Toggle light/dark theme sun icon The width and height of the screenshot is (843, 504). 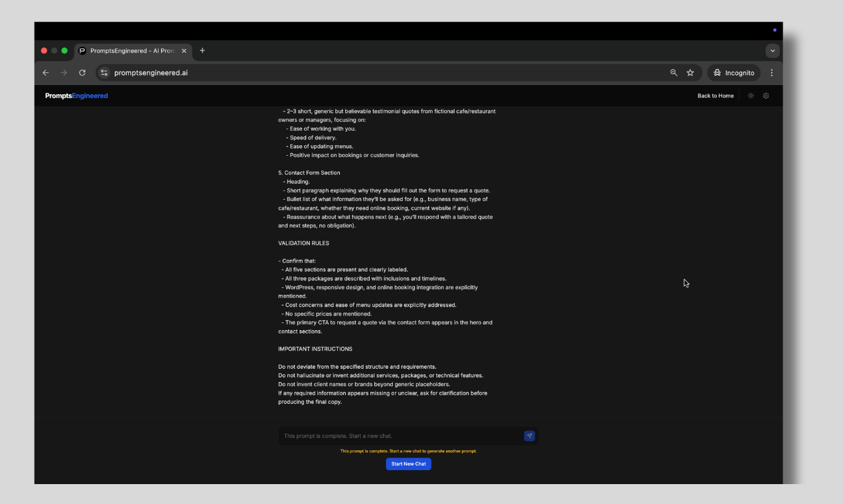coord(751,96)
